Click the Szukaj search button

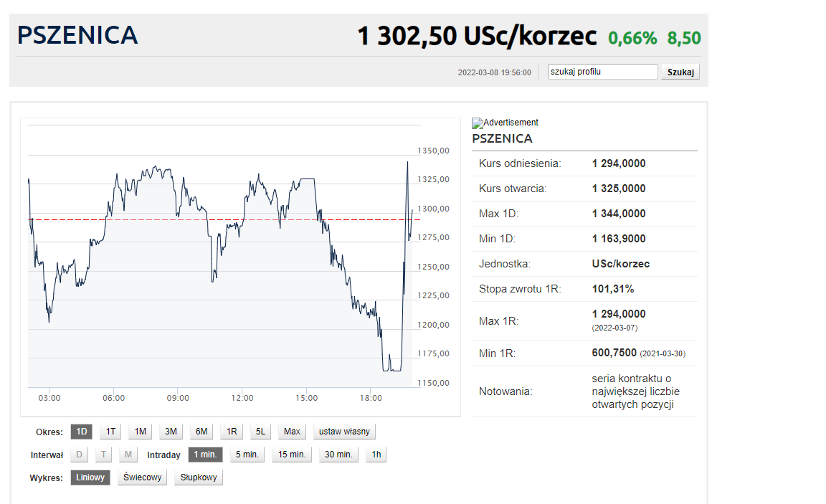[679, 72]
